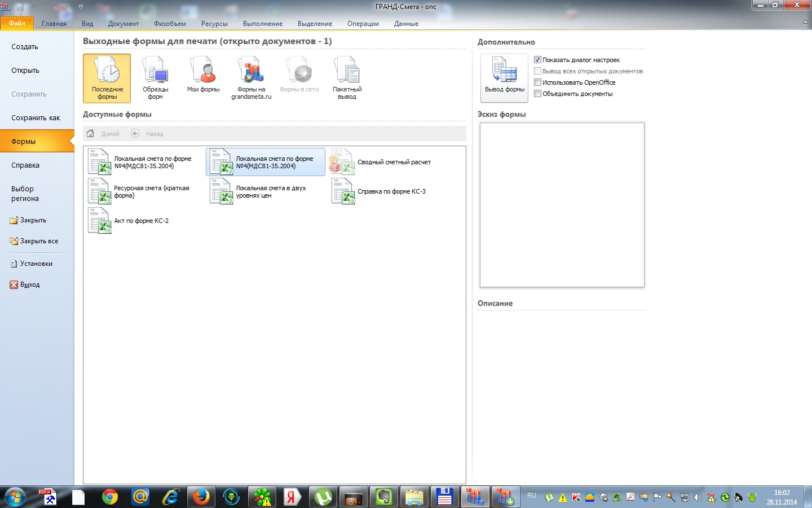
Task: Open Internet Explorer from the taskbar
Action: 170,497
